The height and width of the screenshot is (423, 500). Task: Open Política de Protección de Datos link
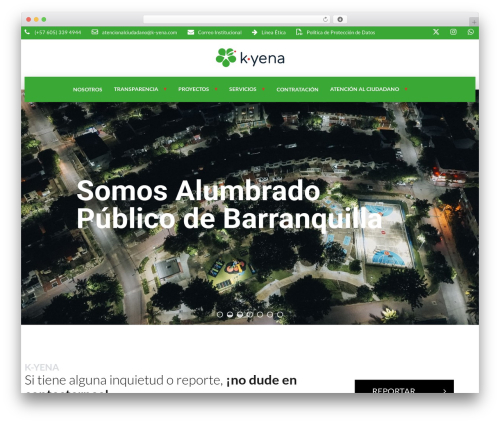[x=341, y=32]
